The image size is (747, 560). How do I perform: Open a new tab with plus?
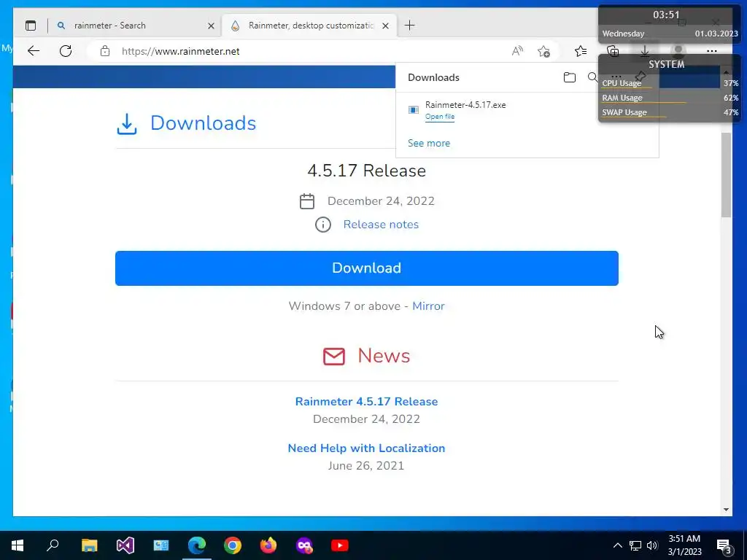[410, 26]
